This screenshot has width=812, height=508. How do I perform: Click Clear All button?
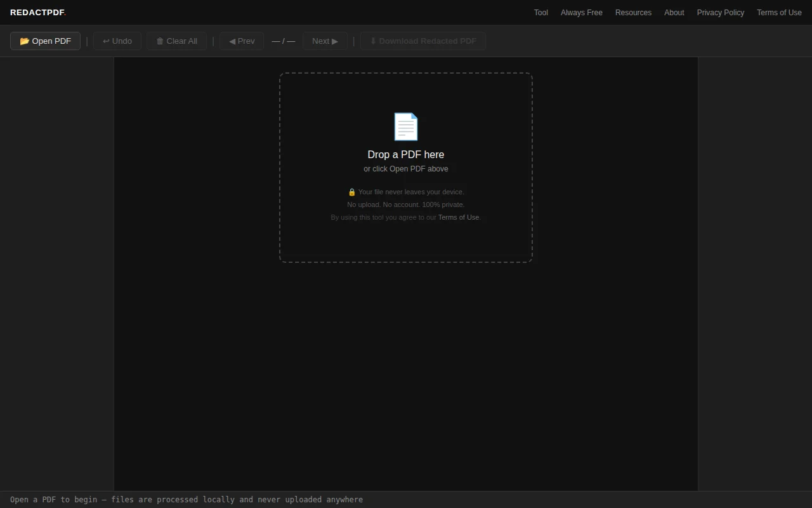click(176, 41)
